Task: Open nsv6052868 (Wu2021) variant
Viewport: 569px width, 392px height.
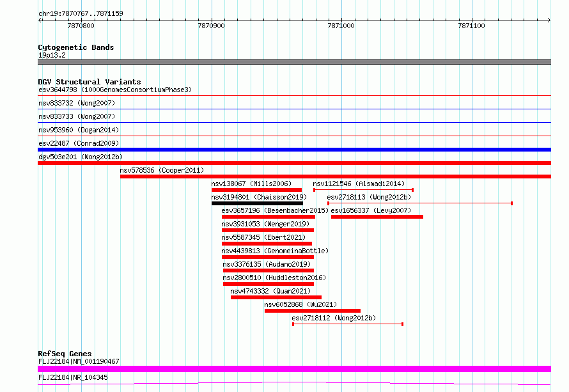Action: pyautogui.click(x=300, y=304)
